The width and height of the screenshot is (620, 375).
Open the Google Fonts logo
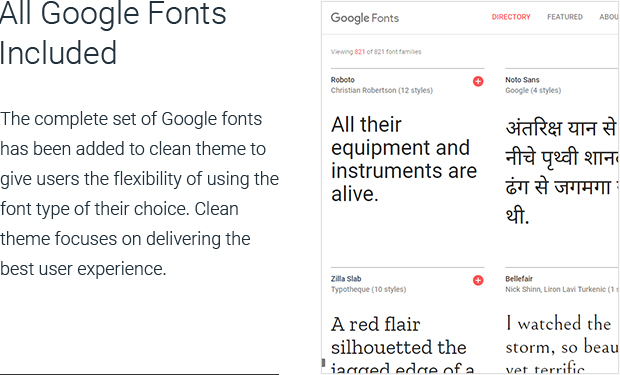tap(365, 18)
